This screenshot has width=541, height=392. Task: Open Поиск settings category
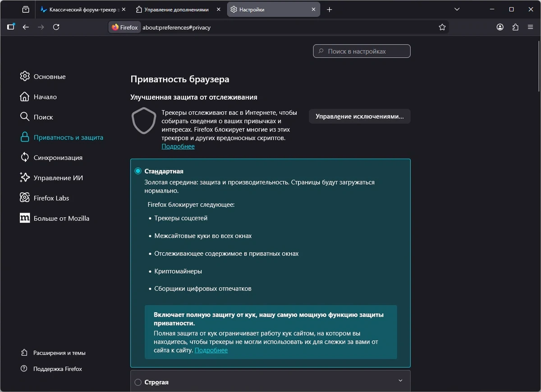37,117
